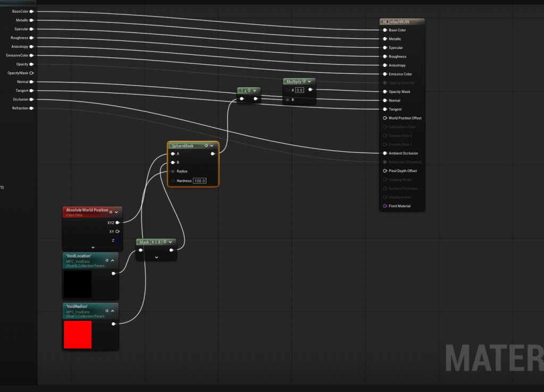This screenshot has width=544, height=392.
Task: Click the SphereMask node's output pin
Action: [x=213, y=154]
